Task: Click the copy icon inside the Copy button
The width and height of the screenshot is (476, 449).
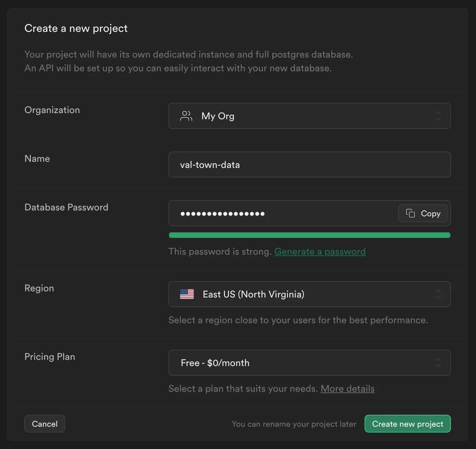Action: point(410,213)
